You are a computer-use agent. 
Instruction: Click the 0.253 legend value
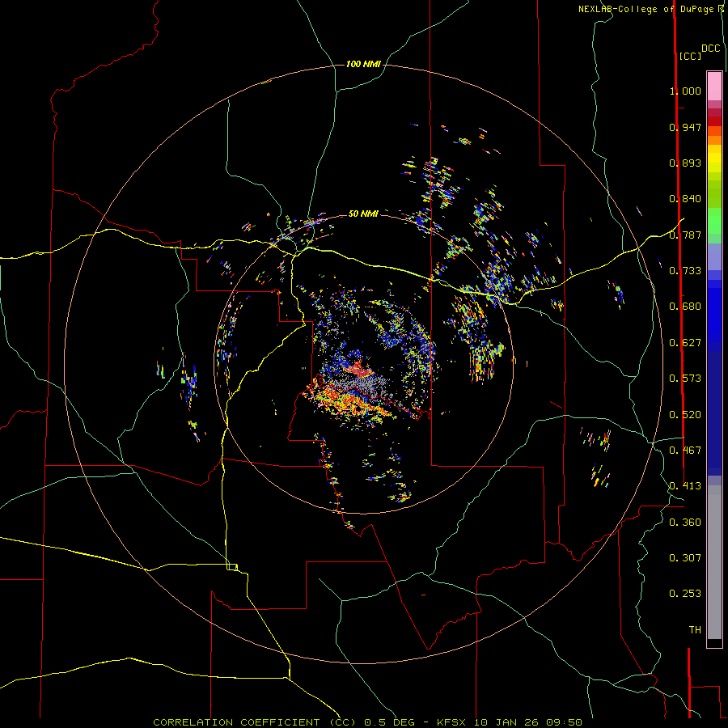point(685,594)
